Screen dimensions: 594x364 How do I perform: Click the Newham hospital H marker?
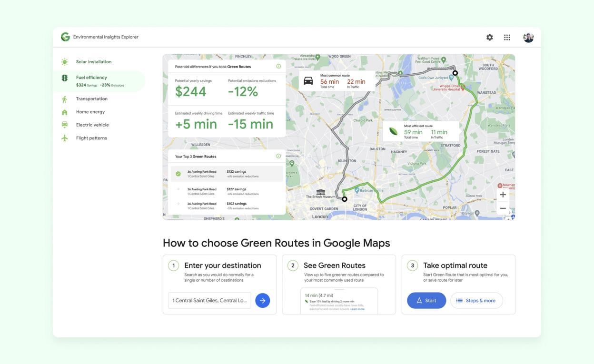click(500, 186)
